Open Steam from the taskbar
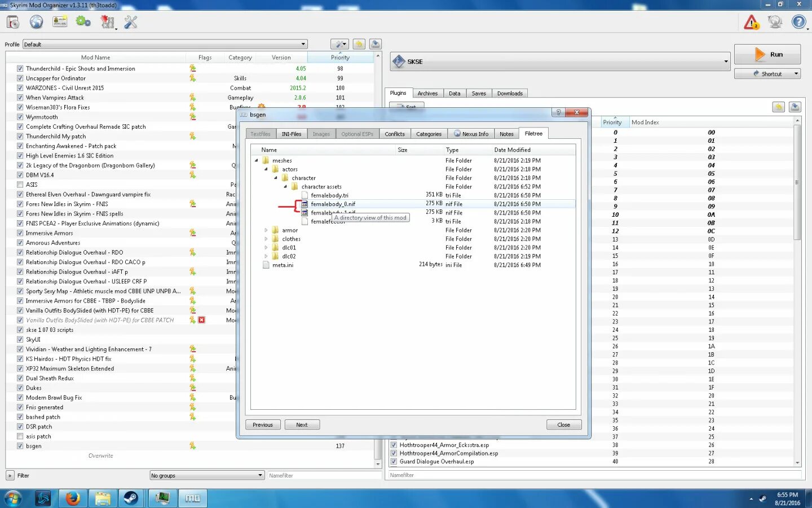This screenshot has height=508, width=812. (131, 498)
